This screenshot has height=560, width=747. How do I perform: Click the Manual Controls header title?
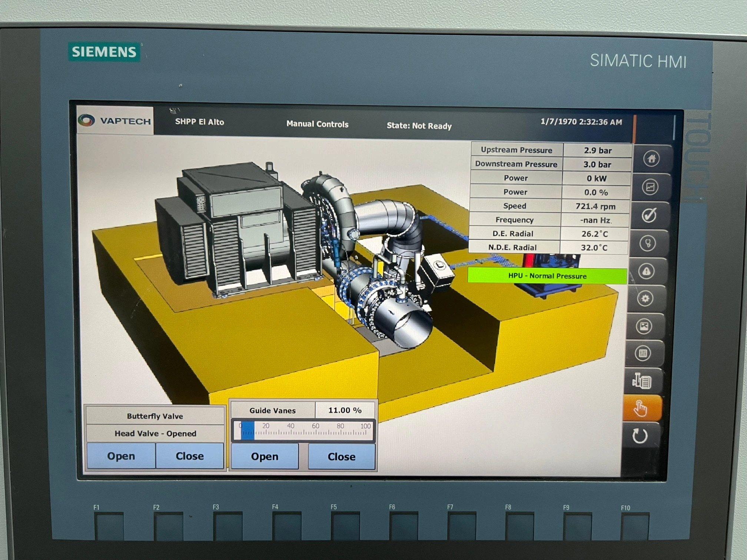pos(318,124)
